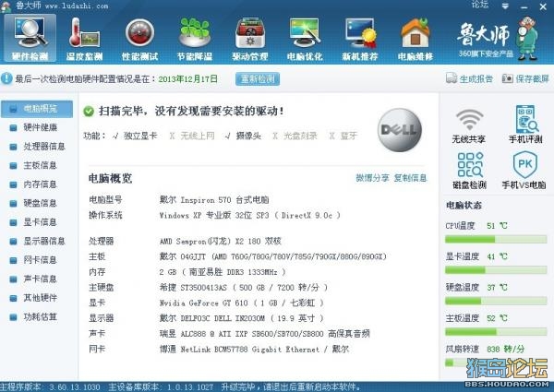The width and height of the screenshot is (554, 392).
Task: Select 电脑概览 in sidebar
Action: click(37, 109)
